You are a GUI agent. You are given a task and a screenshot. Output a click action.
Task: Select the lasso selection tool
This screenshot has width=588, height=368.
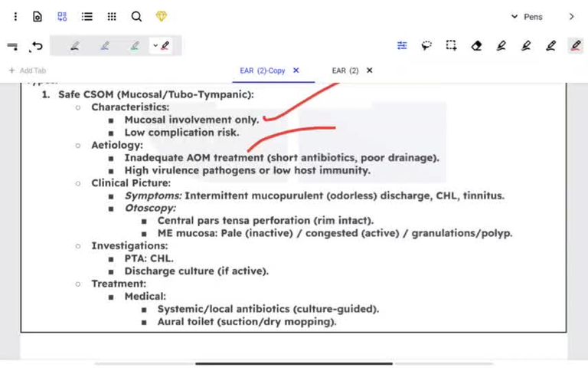tap(427, 46)
